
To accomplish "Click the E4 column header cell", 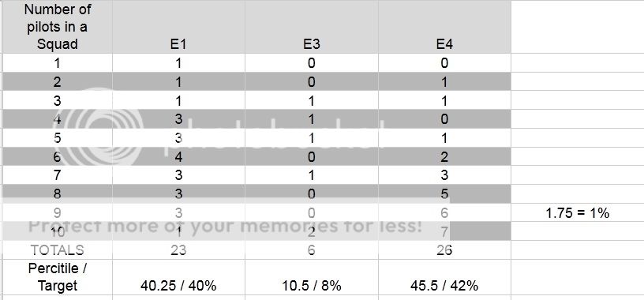I will (444, 27).
